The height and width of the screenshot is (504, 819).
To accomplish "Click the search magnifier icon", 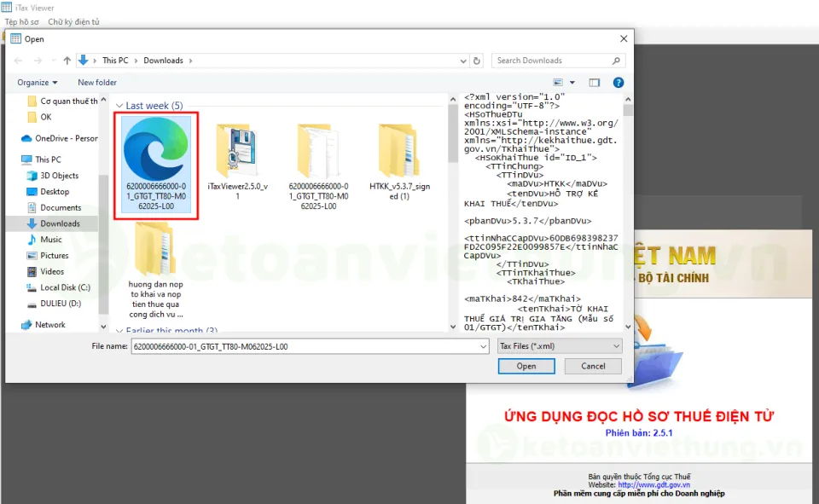I will click(x=616, y=61).
